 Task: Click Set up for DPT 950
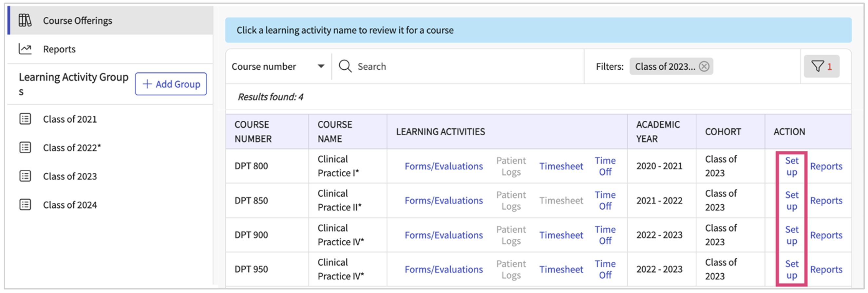click(791, 269)
